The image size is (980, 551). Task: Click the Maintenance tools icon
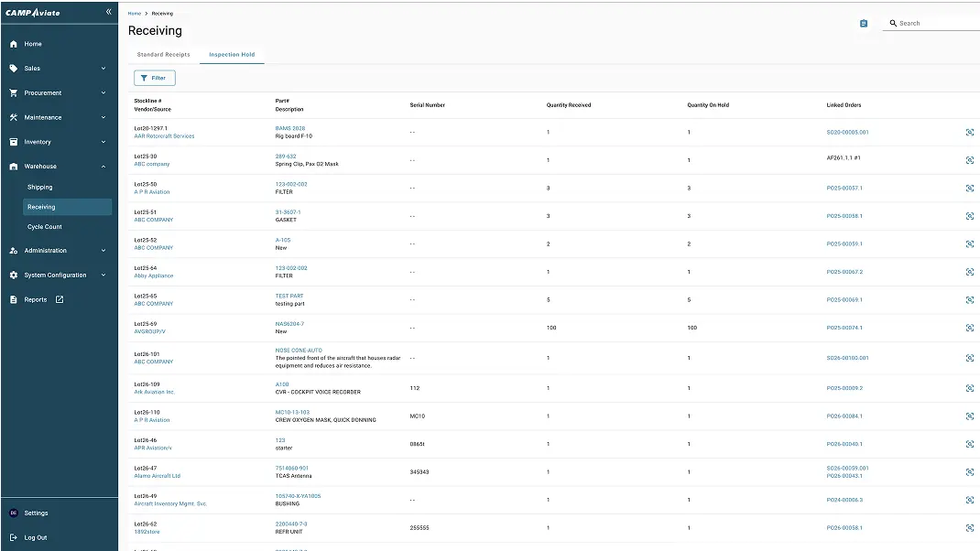[x=14, y=117]
